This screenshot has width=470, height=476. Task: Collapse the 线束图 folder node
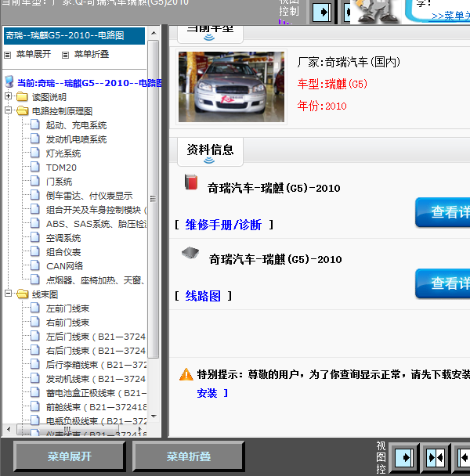pyautogui.click(x=8, y=294)
